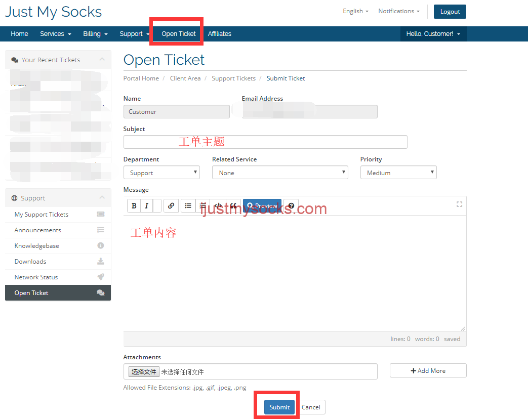Image resolution: width=528 pixels, height=420 pixels.
Task: Click the choose file (选择文件) button
Action: (x=144, y=371)
